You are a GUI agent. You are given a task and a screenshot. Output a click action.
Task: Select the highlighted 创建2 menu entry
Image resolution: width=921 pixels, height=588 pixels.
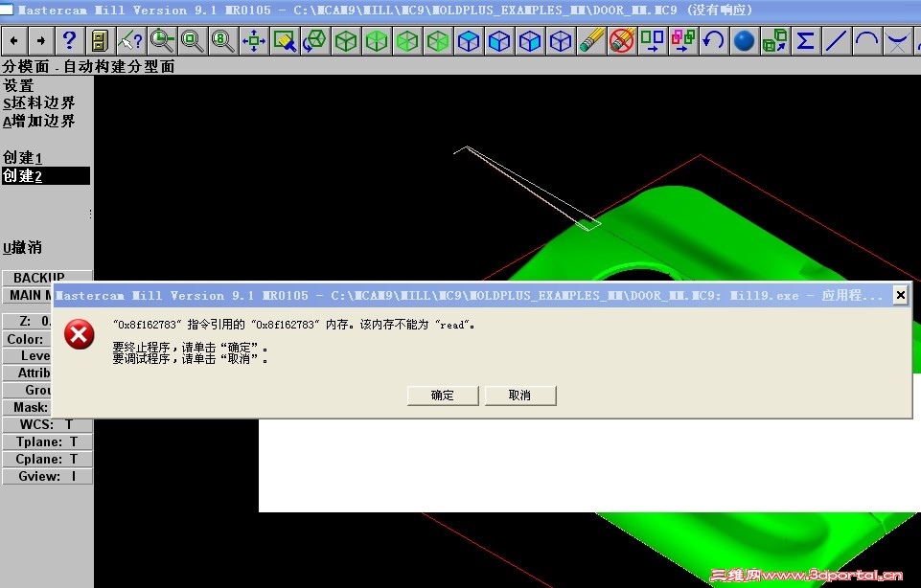pos(46,175)
